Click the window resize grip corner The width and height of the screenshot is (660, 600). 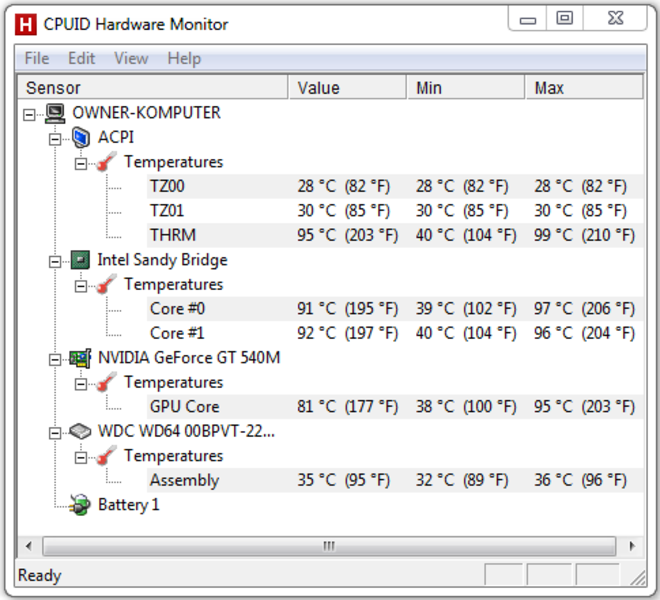point(638,577)
